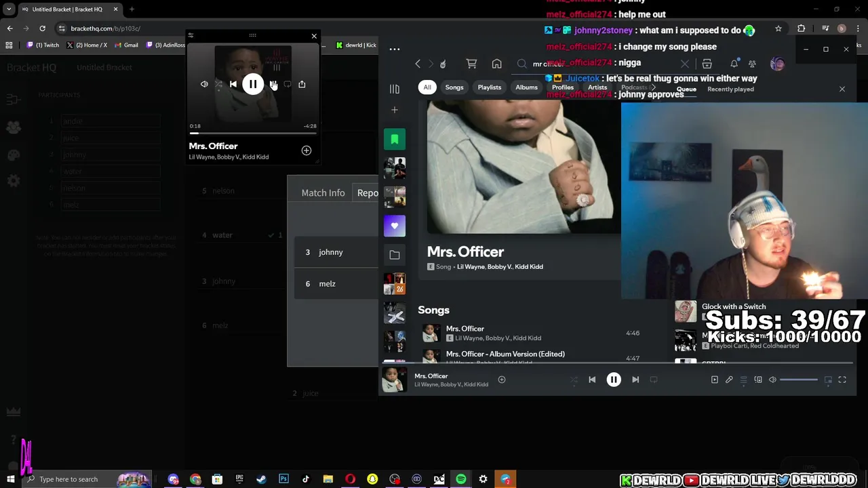Seek on the miniplayer progress bar

coord(252,133)
